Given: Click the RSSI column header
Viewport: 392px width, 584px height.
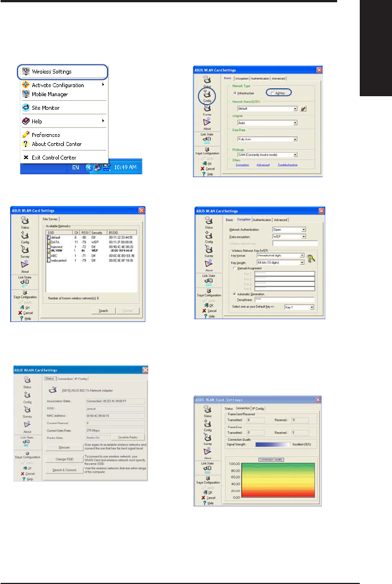Looking at the screenshot, I should tap(85, 233).
